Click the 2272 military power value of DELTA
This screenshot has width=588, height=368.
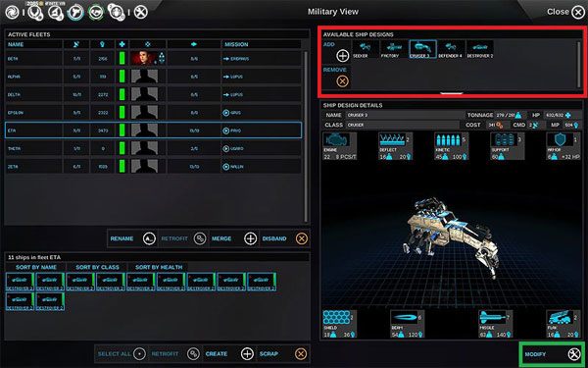point(102,94)
